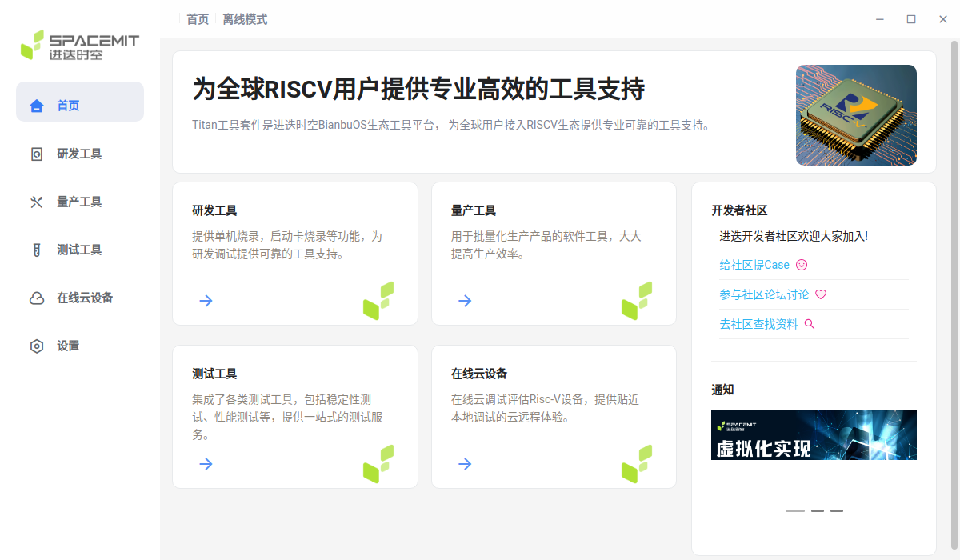Open the 给社区提Case link
The width and height of the screenshot is (960, 560).
pyautogui.click(x=754, y=265)
